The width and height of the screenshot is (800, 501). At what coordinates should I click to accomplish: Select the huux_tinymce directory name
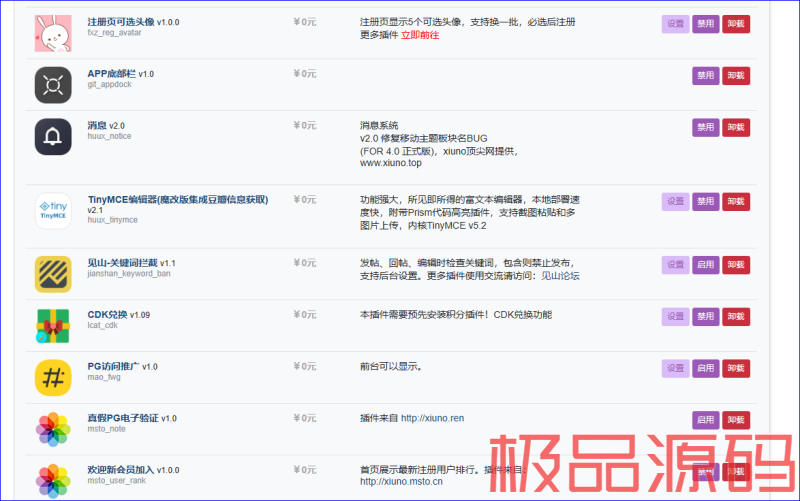(112, 220)
